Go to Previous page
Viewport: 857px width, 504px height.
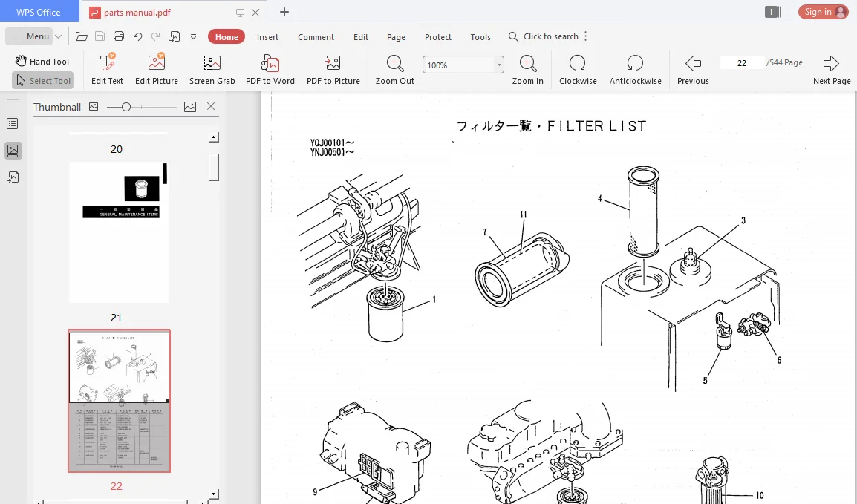tap(693, 69)
